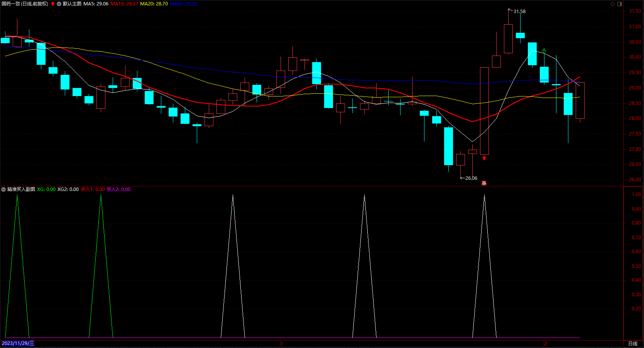This screenshot has height=348, width=644.
Task: Click the red 涨 marker below the chart
Action: (x=484, y=183)
